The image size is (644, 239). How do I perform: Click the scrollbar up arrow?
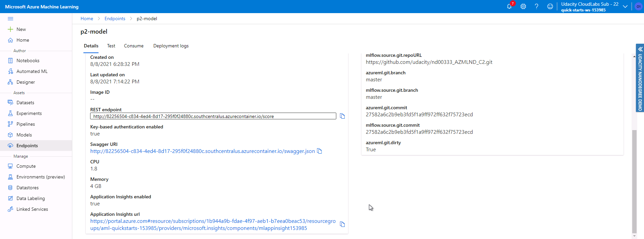tap(634, 56)
